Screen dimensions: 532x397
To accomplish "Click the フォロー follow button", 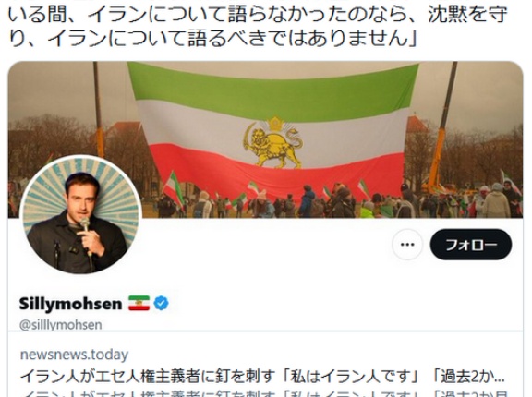I will click(471, 245).
